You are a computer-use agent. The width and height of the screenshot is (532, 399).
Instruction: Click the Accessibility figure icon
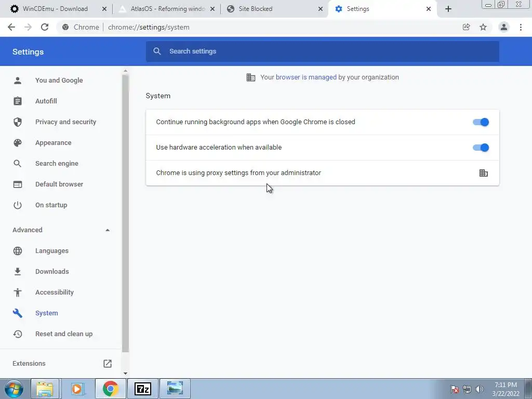(x=18, y=292)
